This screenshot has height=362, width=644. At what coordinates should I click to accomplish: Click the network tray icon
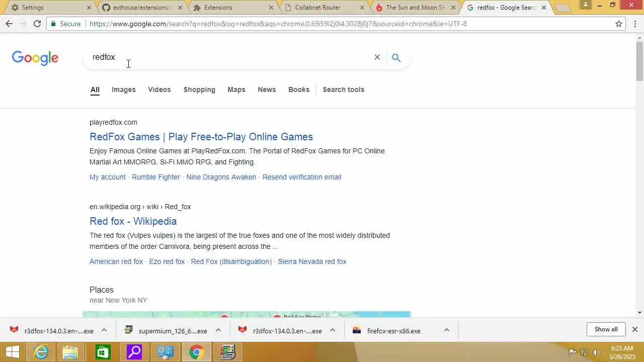(585, 352)
